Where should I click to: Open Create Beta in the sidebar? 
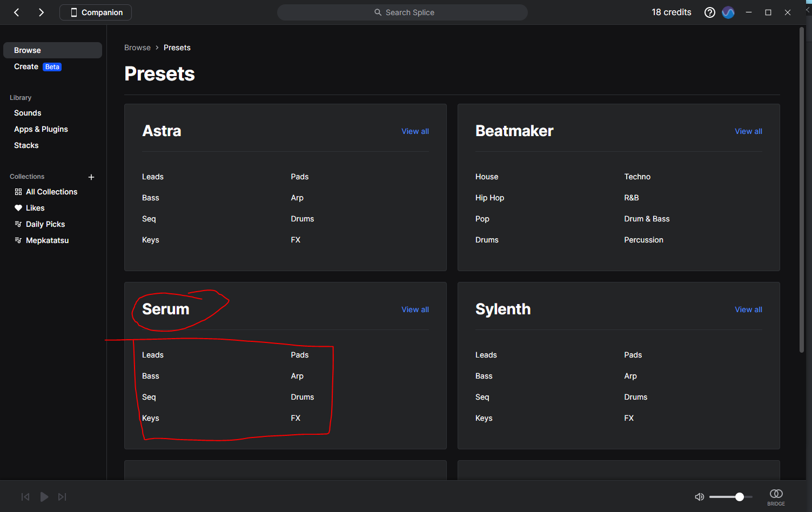coord(38,66)
